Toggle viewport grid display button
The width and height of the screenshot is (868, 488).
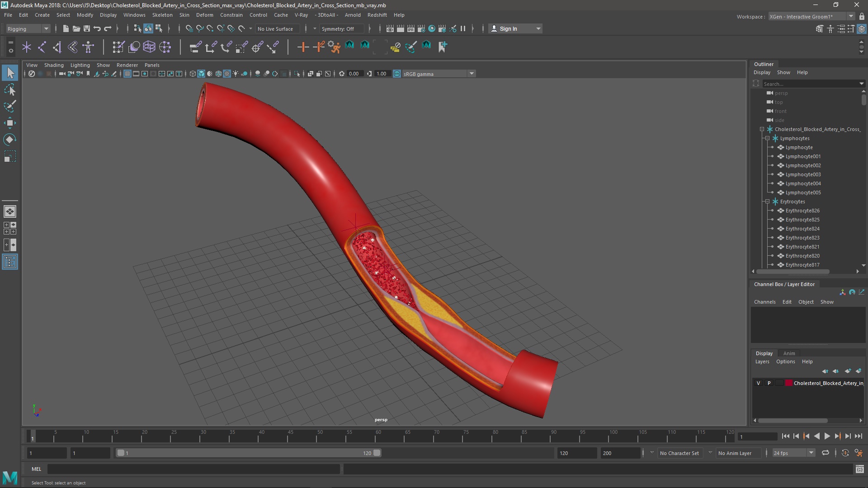click(x=127, y=74)
